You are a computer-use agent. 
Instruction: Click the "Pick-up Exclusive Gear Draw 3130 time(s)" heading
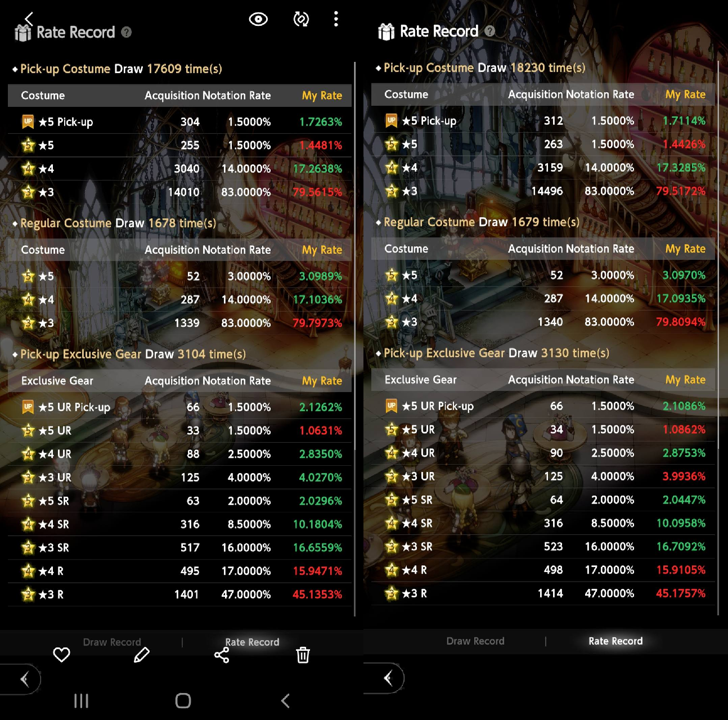(496, 353)
